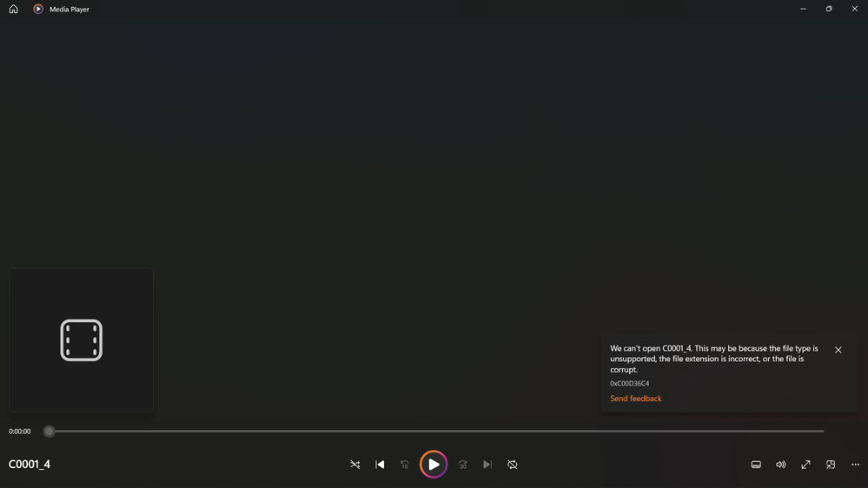Skip to previous track

[x=380, y=465]
